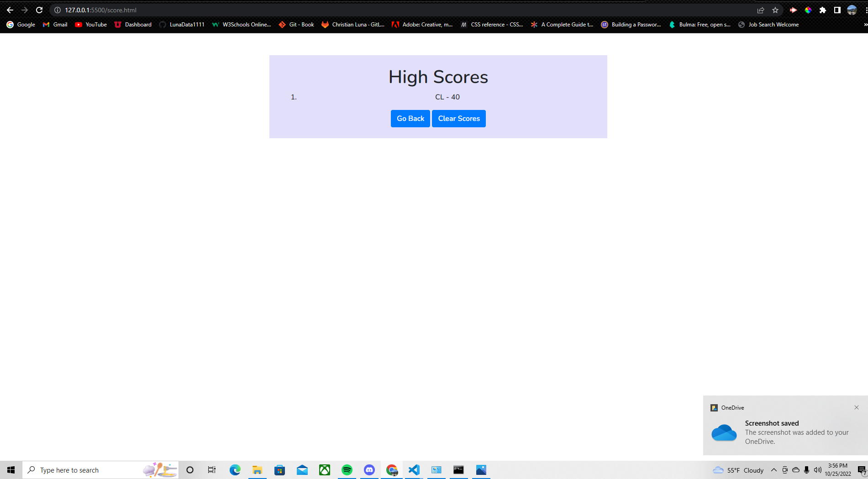Screen dimensions: 868x479
Task: Open the W3Schools Online bookmark
Action: coord(241,25)
